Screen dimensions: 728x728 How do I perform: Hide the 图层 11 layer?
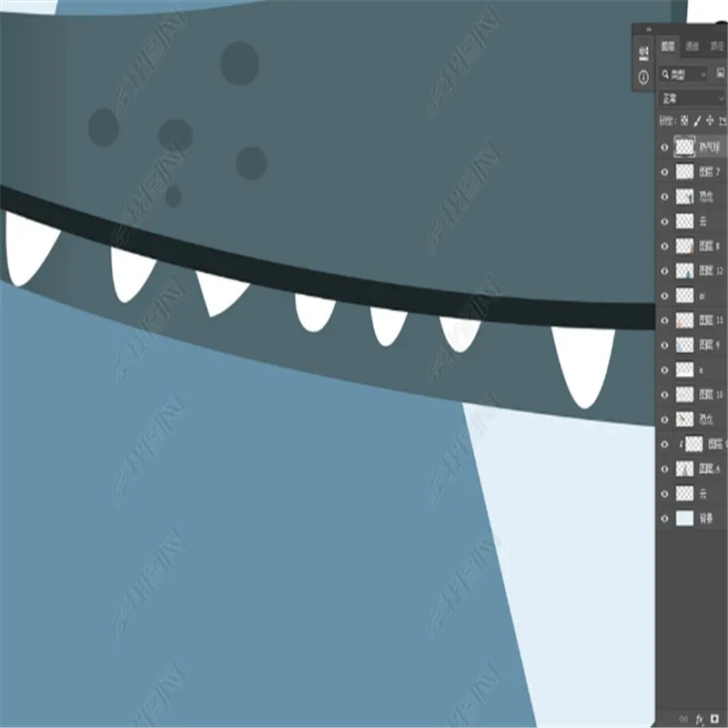(664, 320)
